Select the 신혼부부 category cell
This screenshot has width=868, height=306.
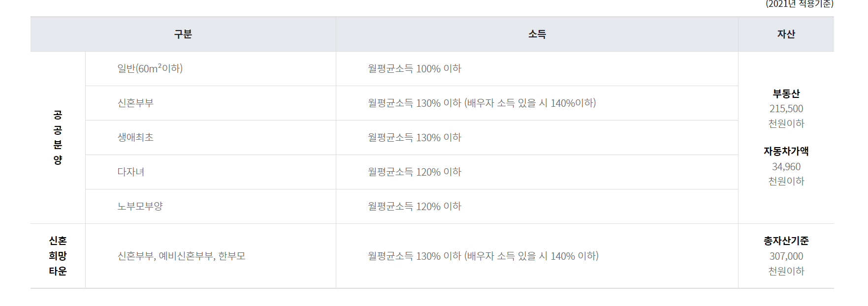coord(135,103)
